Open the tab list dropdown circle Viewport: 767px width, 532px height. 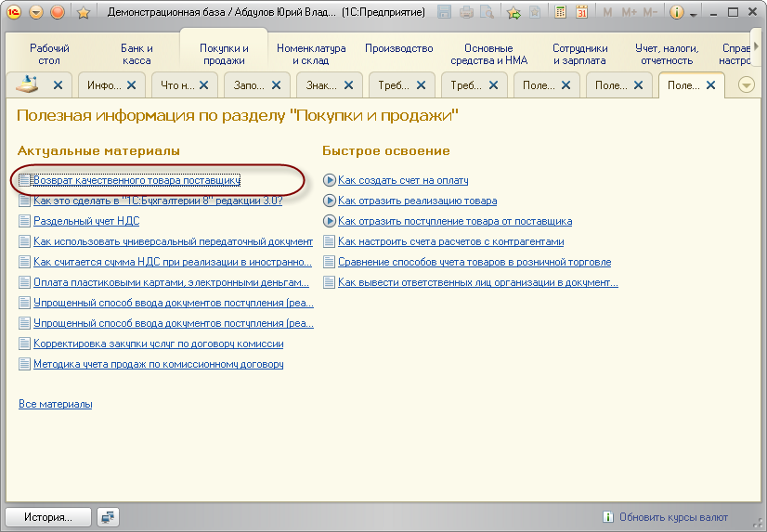click(x=746, y=85)
